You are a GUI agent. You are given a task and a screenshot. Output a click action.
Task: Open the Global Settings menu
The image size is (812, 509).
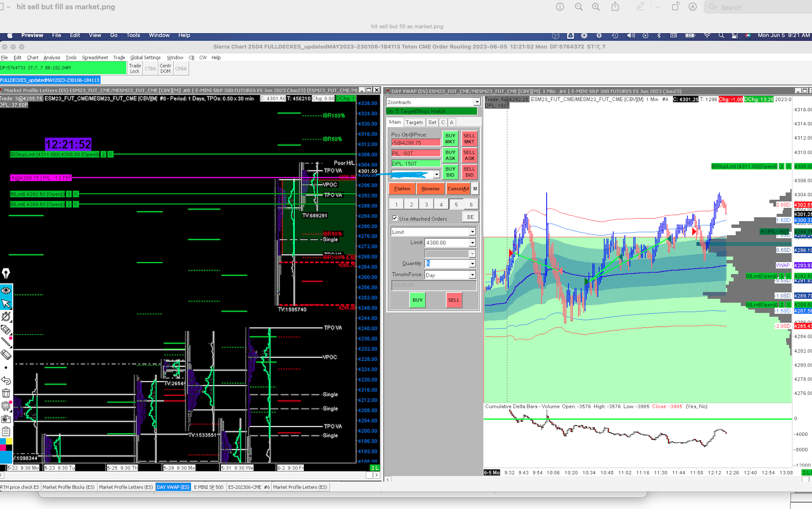(145, 58)
